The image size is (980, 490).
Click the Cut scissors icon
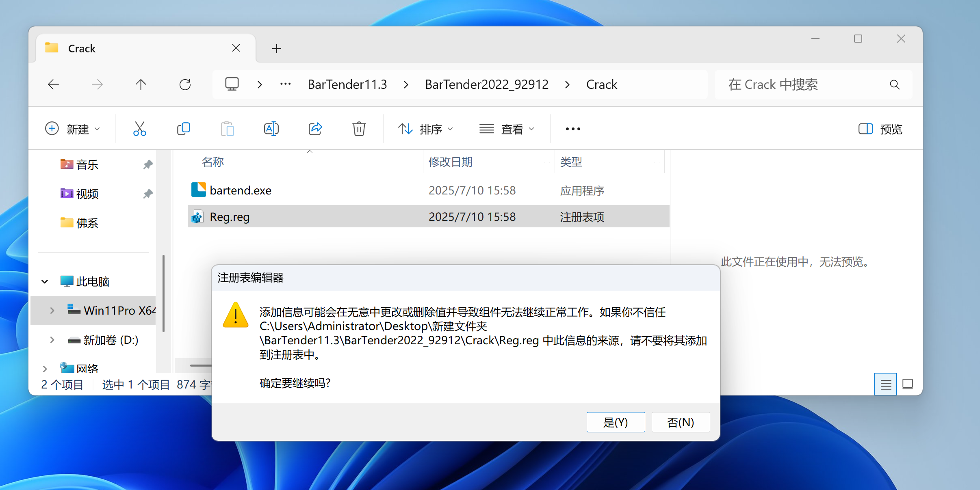(x=139, y=129)
